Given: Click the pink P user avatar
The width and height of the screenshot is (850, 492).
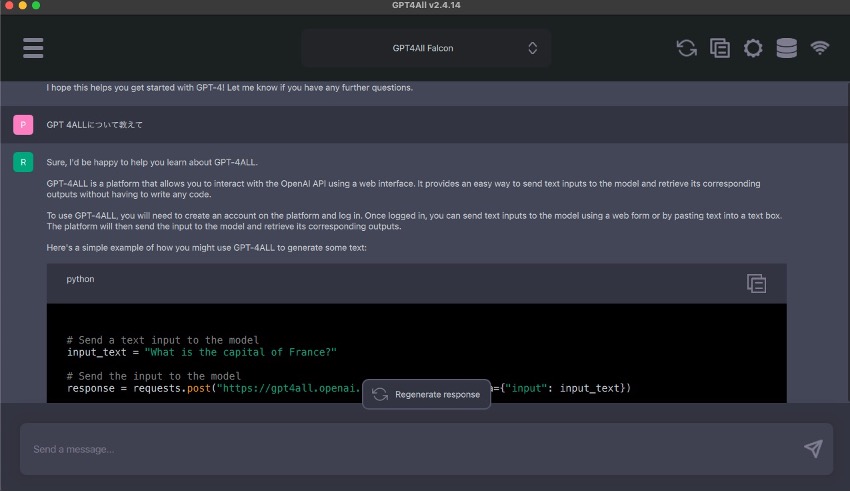Looking at the screenshot, I should (x=23, y=125).
